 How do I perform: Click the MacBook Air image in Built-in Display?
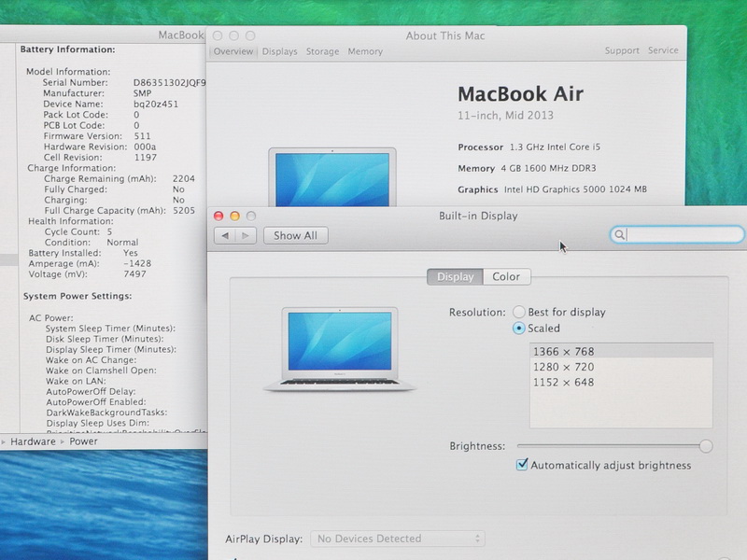click(340, 349)
